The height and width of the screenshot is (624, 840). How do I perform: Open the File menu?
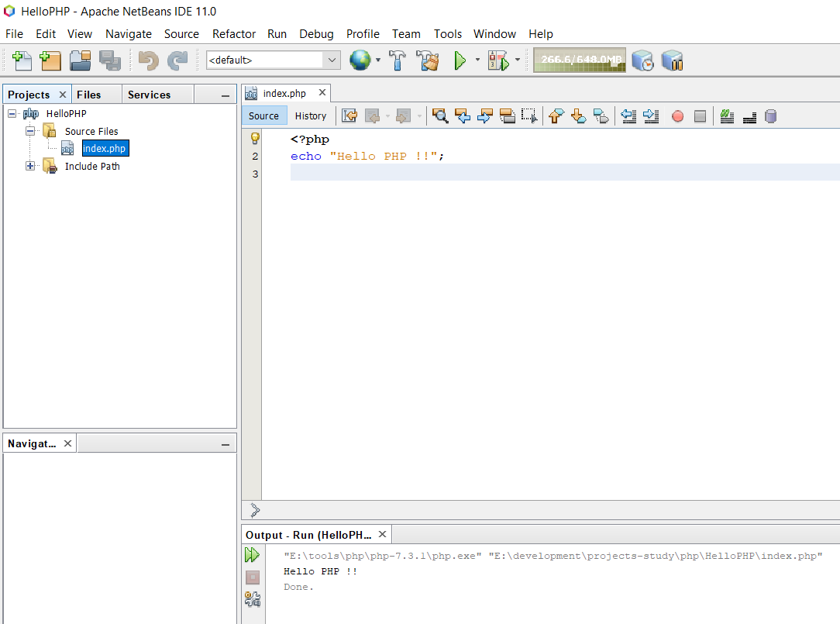(x=15, y=34)
